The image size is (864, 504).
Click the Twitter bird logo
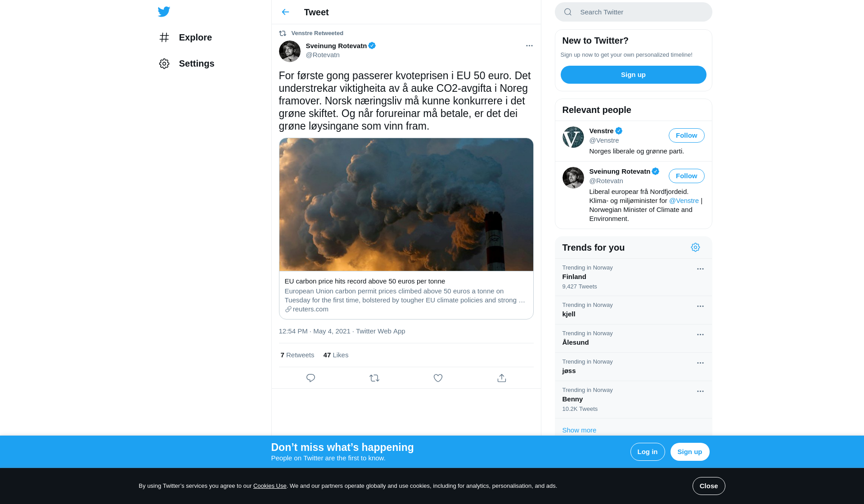click(x=164, y=12)
